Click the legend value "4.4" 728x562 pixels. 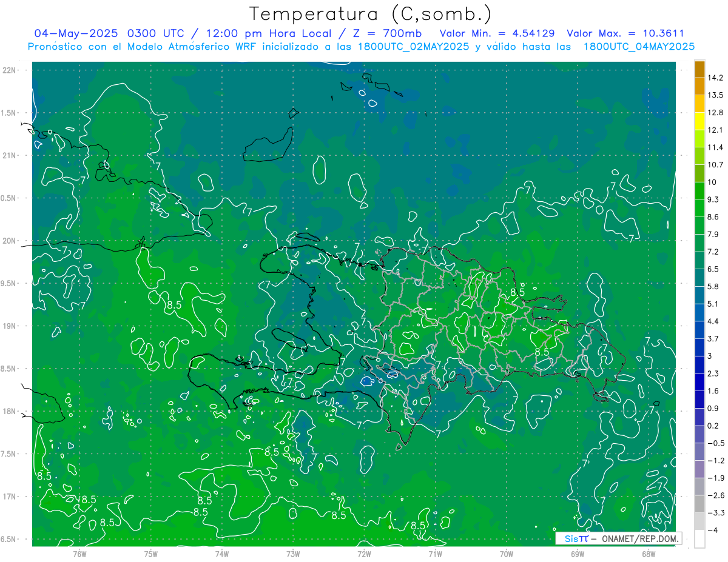[x=713, y=321]
